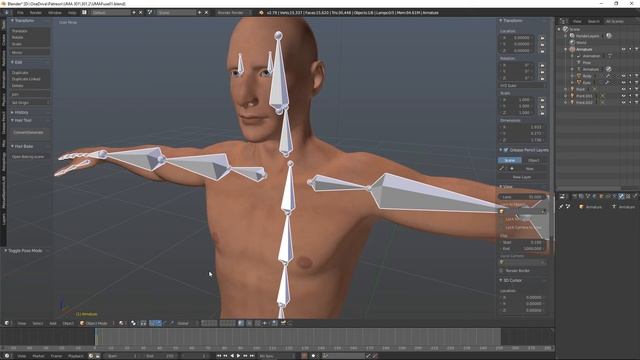640x360 pixels.
Task: Open Render properties tab icon
Action: coord(574,196)
